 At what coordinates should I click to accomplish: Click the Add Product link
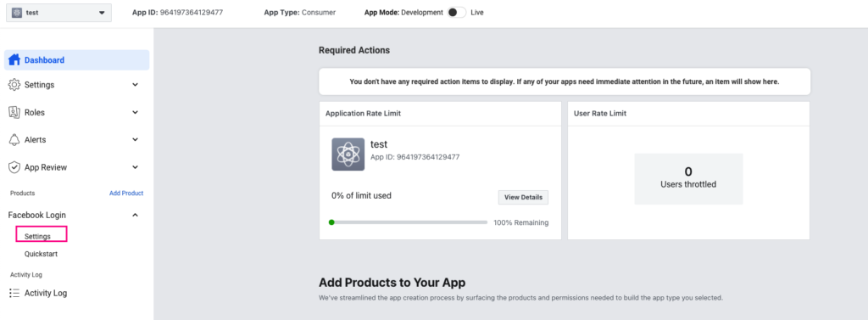click(x=126, y=193)
